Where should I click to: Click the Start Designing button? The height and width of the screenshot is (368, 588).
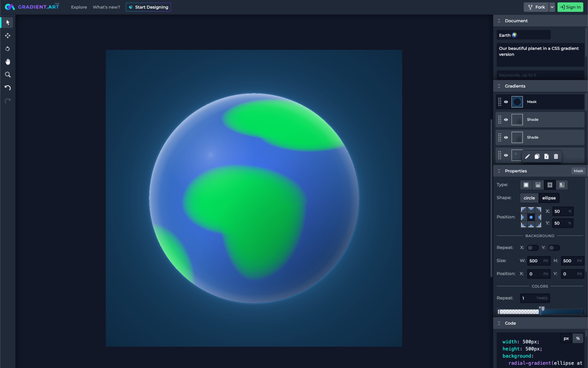coord(148,7)
